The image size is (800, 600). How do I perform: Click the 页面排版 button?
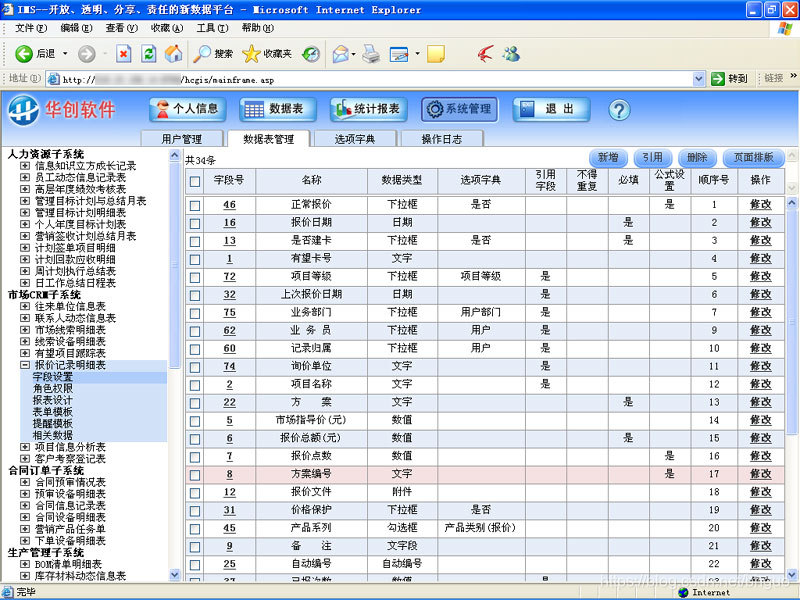753,158
